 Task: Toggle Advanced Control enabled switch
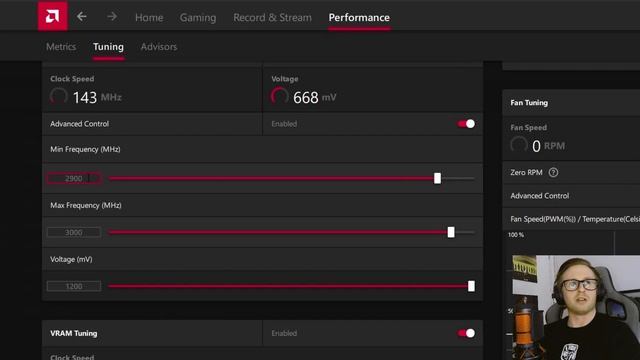tap(466, 124)
